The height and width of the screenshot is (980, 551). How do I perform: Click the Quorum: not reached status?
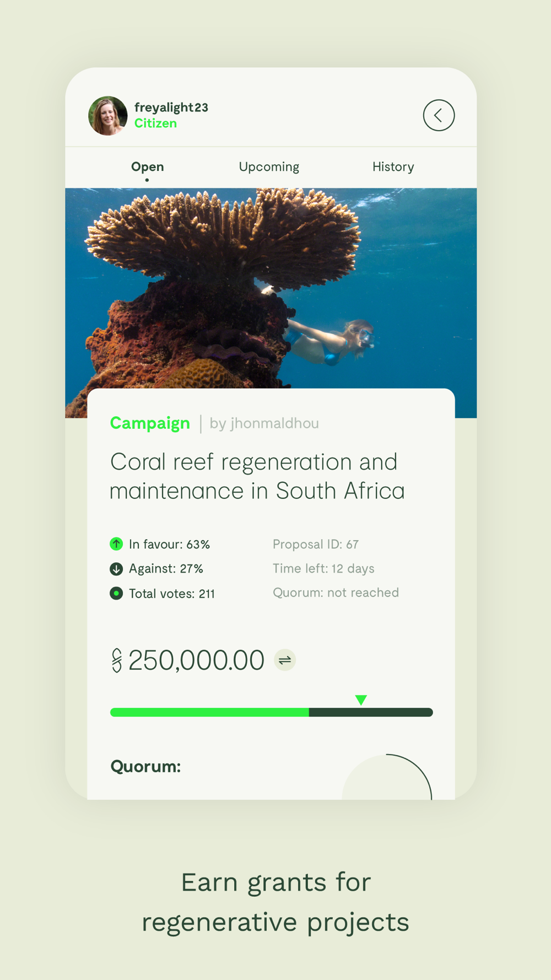[x=336, y=593]
